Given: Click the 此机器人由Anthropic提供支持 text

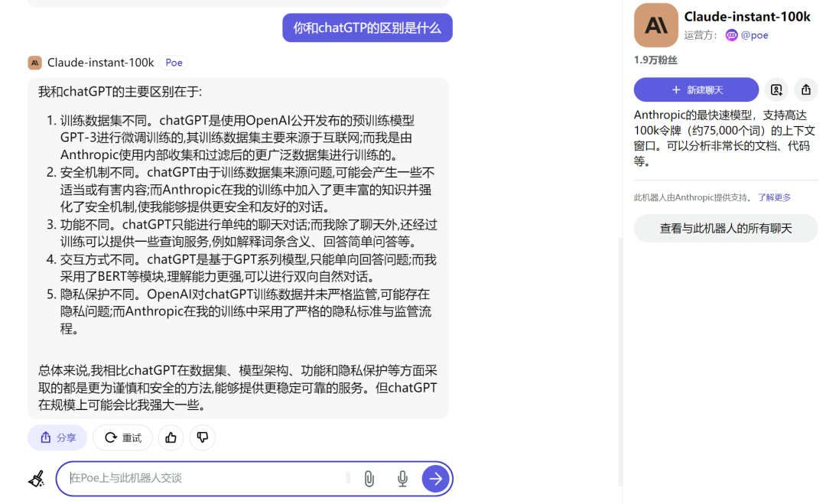Looking at the screenshot, I should click(693, 197).
